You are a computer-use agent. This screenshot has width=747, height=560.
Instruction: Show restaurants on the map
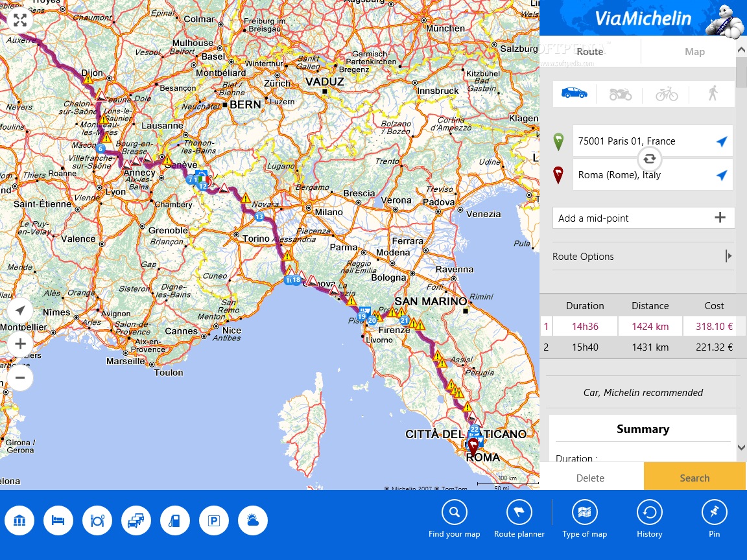(97, 520)
